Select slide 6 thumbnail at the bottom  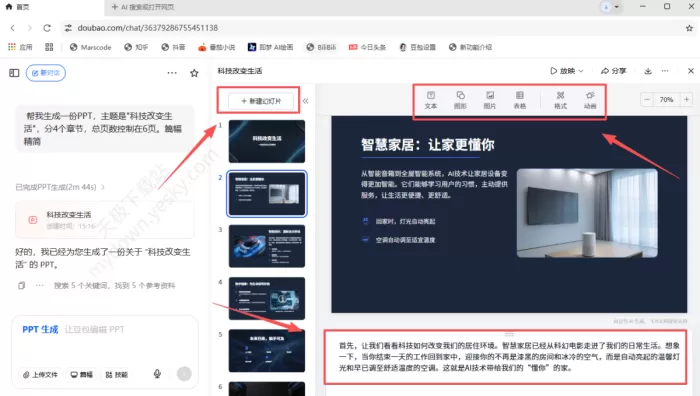point(267,389)
